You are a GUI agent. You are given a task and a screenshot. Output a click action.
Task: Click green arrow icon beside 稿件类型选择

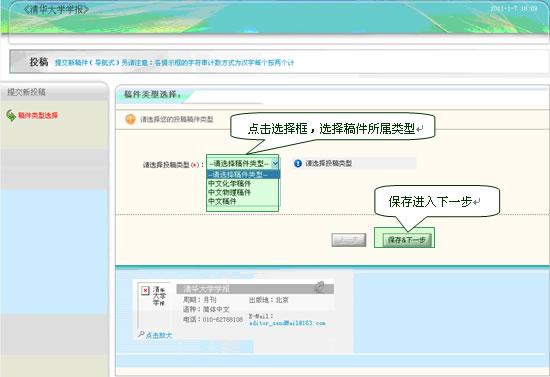11,115
